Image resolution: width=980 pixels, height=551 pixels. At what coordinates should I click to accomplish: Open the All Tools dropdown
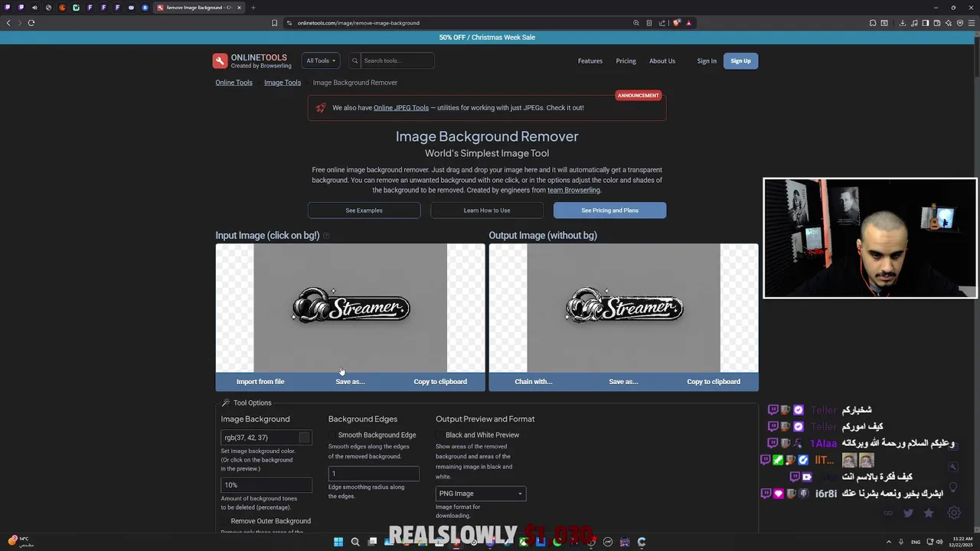321,60
